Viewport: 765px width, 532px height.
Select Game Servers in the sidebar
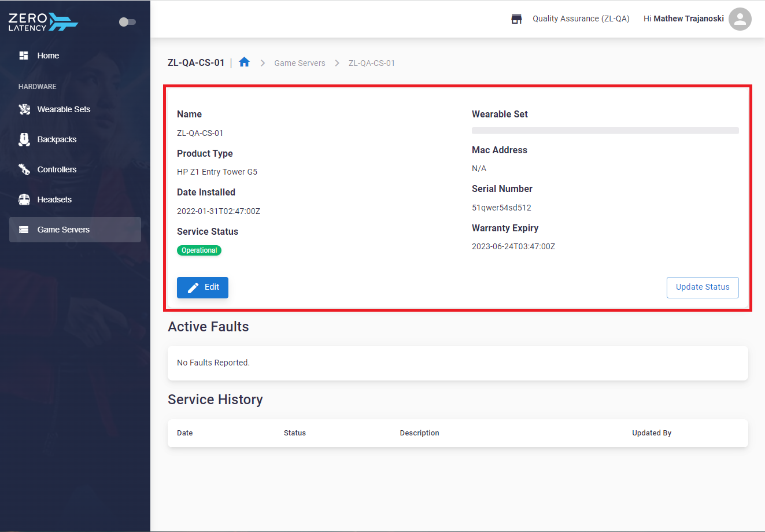click(x=75, y=230)
